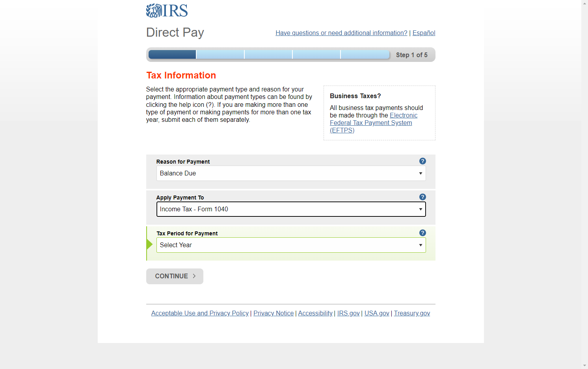
Task: Visit the IRS.gov footer link
Action: point(348,313)
